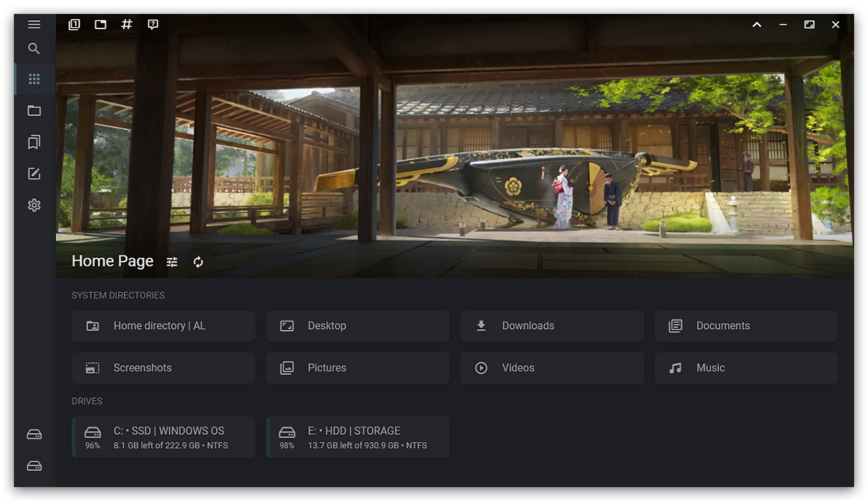The width and height of the screenshot is (868, 501).
Task: Open the Videos directory card
Action: coord(552,367)
